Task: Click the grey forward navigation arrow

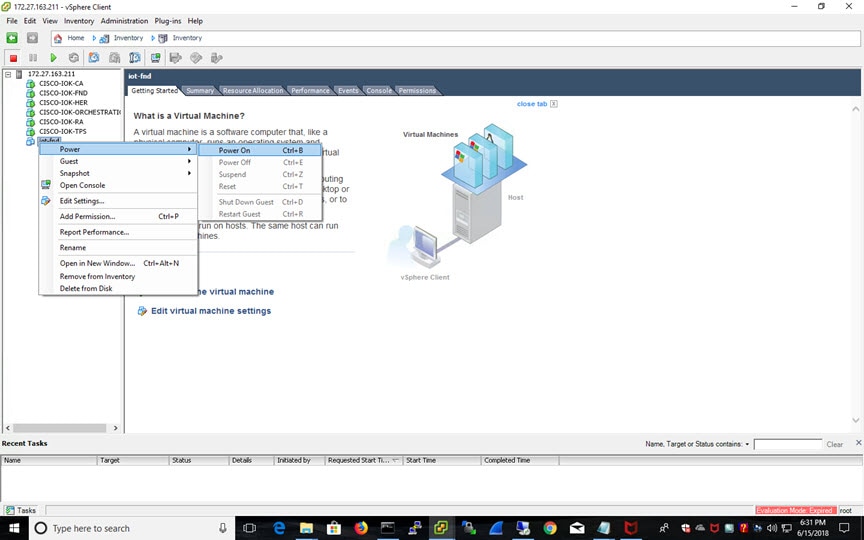Action: (33, 37)
